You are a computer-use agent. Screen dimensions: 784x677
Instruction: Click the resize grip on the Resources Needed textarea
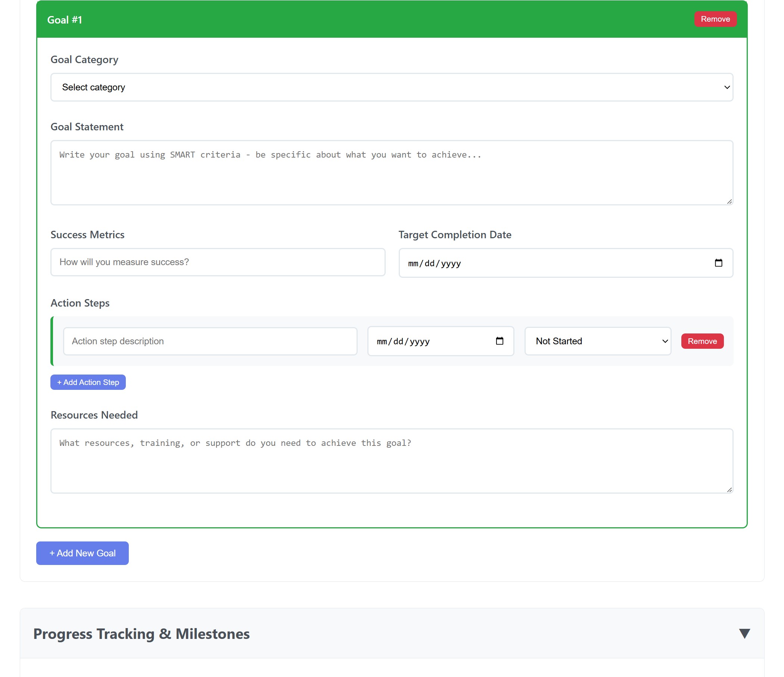[x=729, y=489]
